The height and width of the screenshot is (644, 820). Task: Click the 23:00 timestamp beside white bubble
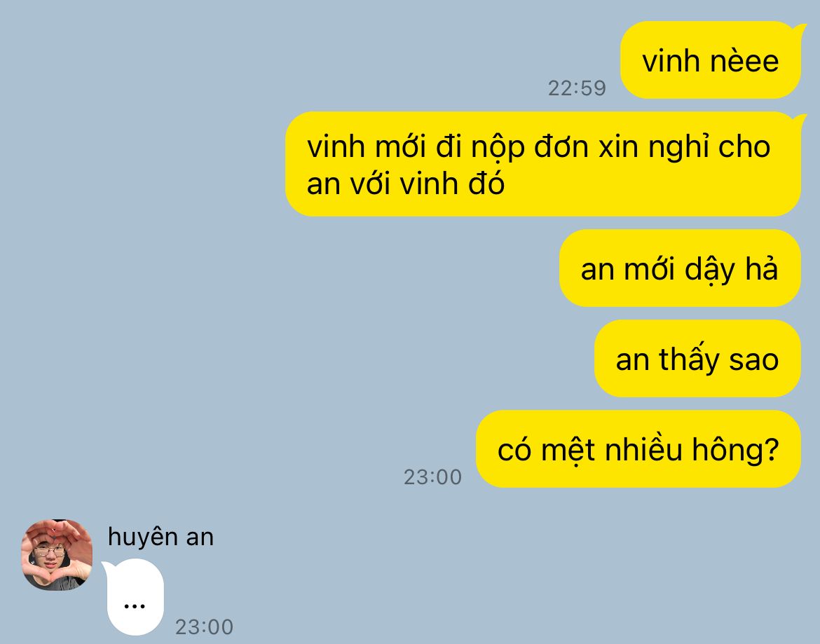(x=204, y=626)
